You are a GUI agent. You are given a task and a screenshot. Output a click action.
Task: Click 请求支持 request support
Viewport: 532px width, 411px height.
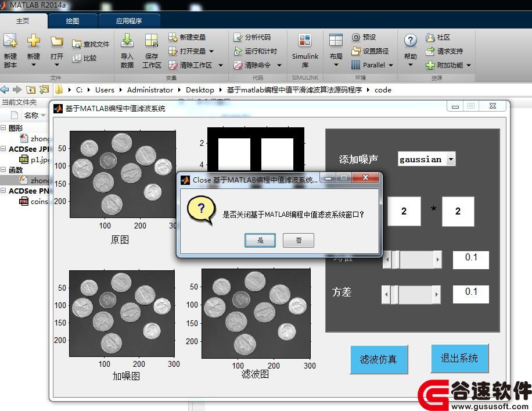pos(444,51)
